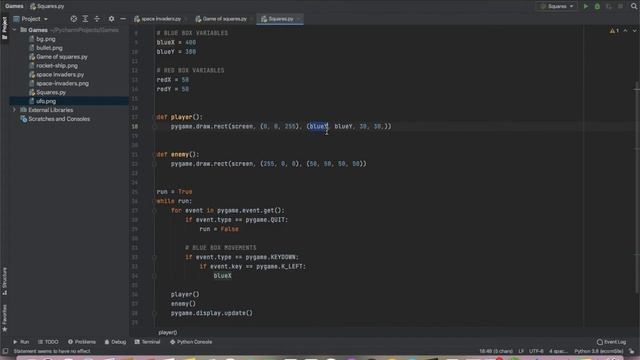Expand the External Libraries node
The image size is (640, 360).
click(x=14, y=110)
